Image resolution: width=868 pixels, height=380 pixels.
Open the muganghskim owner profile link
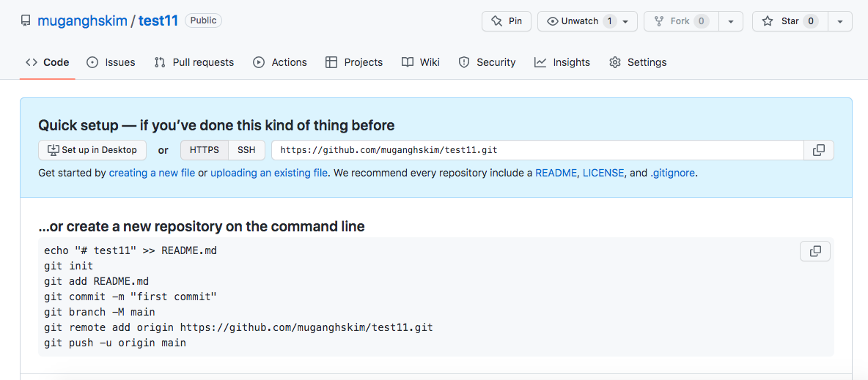pyautogui.click(x=83, y=21)
